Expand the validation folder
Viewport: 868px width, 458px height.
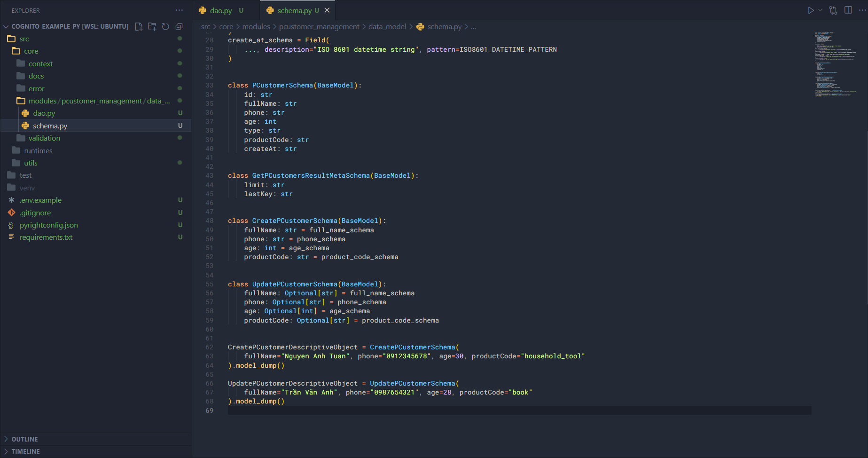pyautogui.click(x=44, y=138)
